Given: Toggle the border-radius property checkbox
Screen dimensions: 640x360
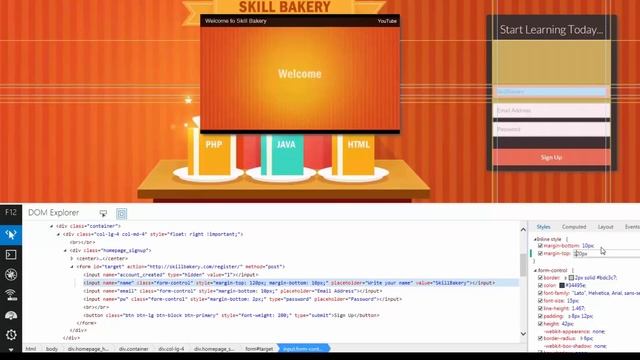Looking at the screenshot, I should [540, 338].
